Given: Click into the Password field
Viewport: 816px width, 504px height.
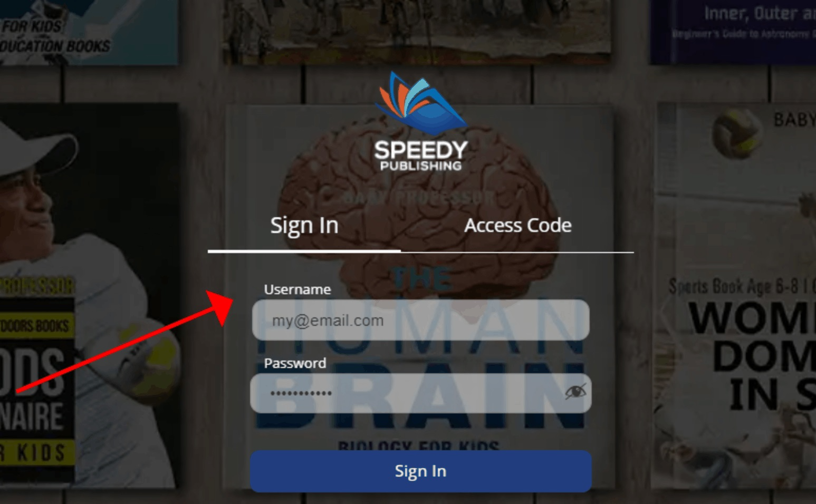Looking at the screenshot, I should pos(420,393).
